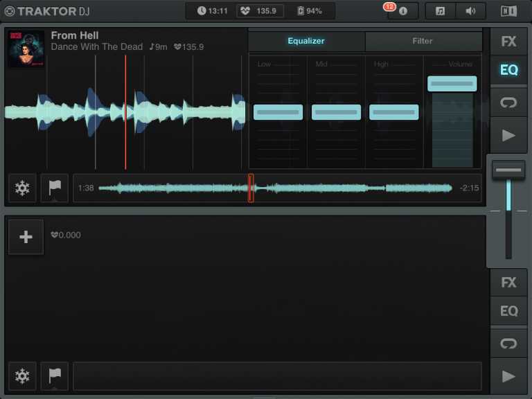Start playback on empty deck B
532x399 pixels.
[508, 376]
